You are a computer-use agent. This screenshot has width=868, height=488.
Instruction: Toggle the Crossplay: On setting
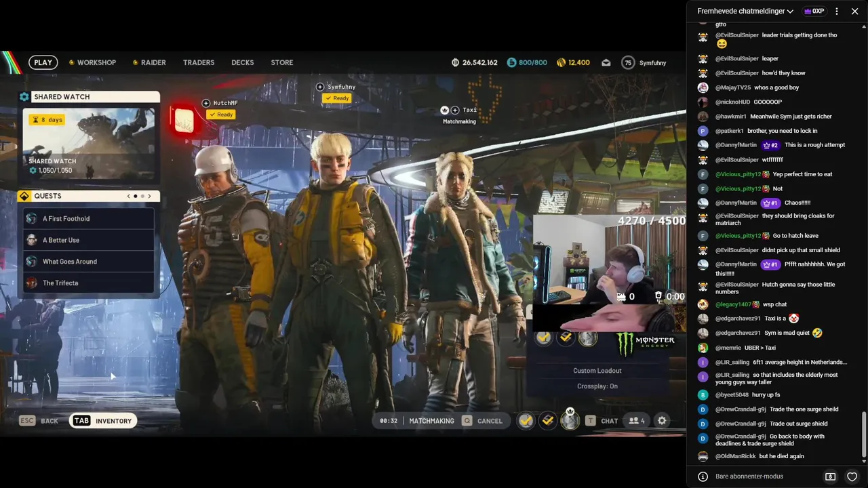pos(597,386)
